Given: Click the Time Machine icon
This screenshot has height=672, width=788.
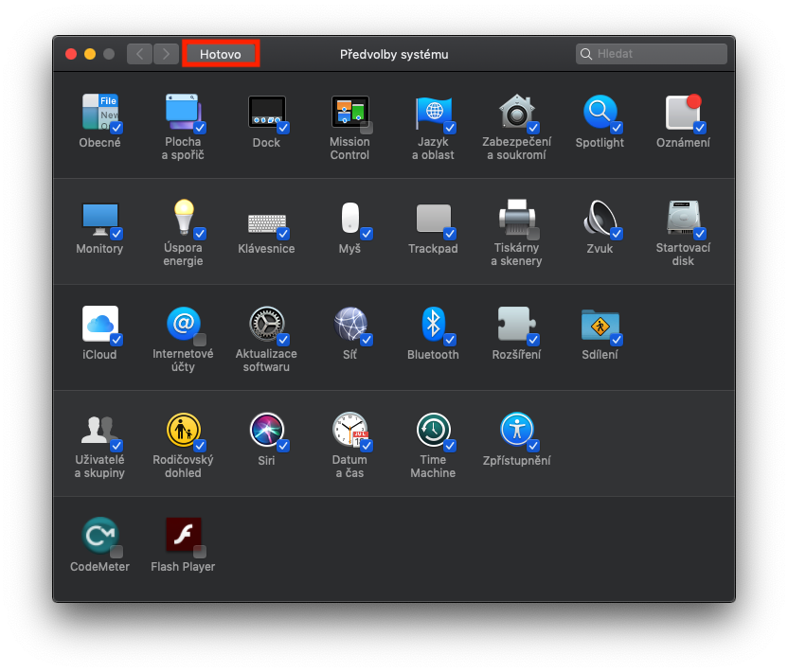Looking at the screenshot, I should pyautogui.click(x=432, y=430).
